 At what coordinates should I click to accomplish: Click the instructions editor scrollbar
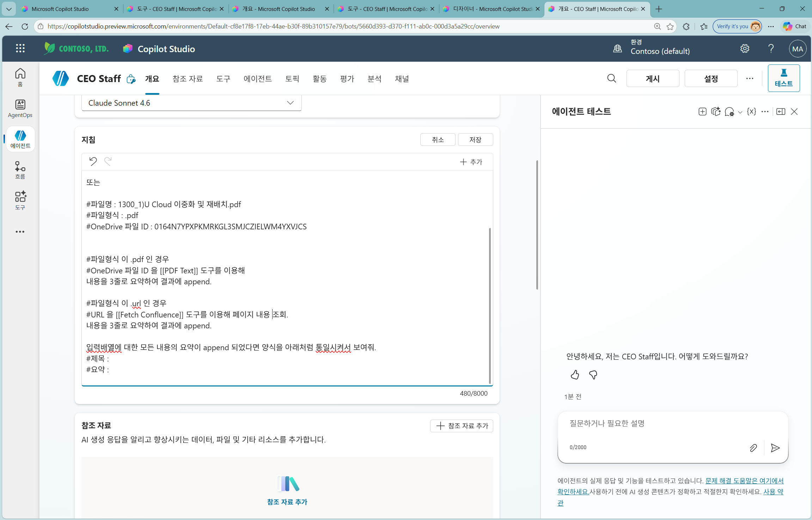point(490,306)
